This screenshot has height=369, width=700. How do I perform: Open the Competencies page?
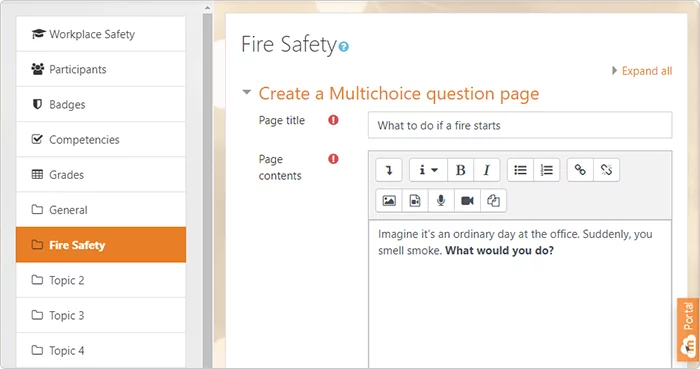(101, 140)
